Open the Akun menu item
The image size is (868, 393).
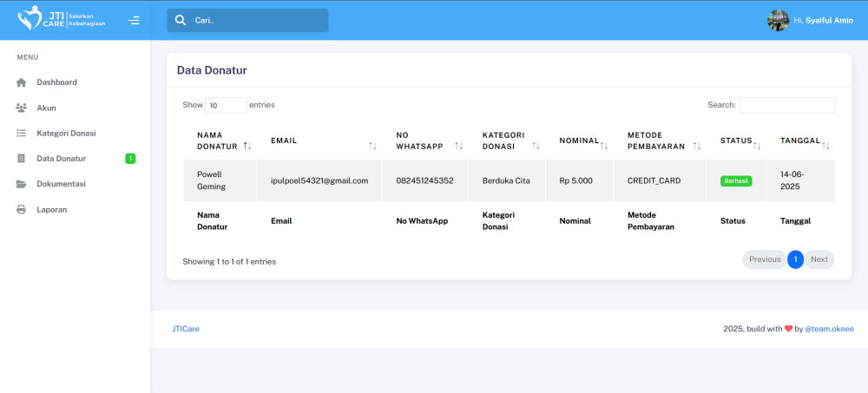pyautogui.click(x=46, y=108)
